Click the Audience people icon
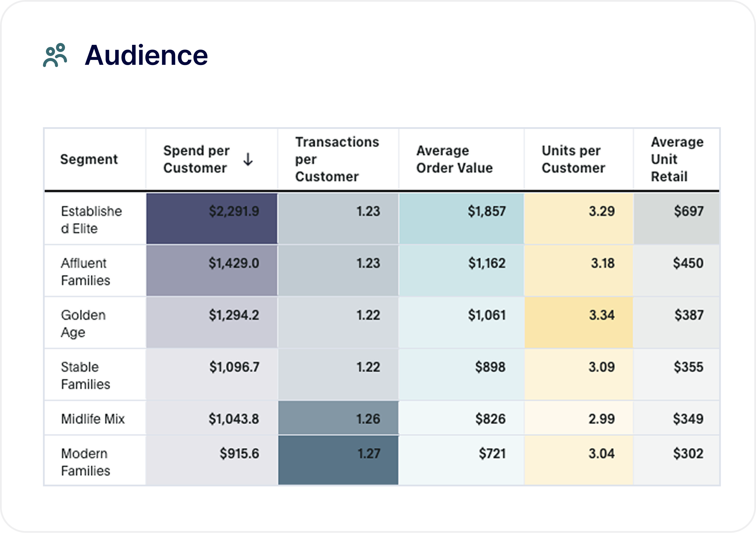 pos(55,55)
